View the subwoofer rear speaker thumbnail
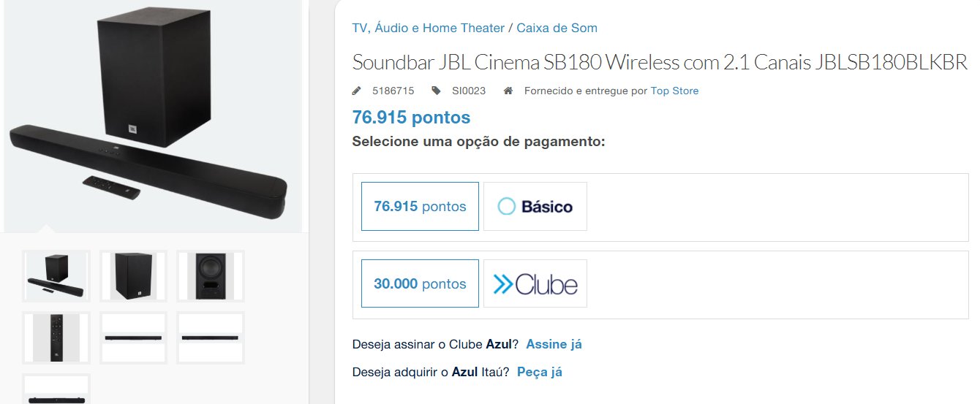Viewport: 980px width, 404px height. tap(211, 276)
